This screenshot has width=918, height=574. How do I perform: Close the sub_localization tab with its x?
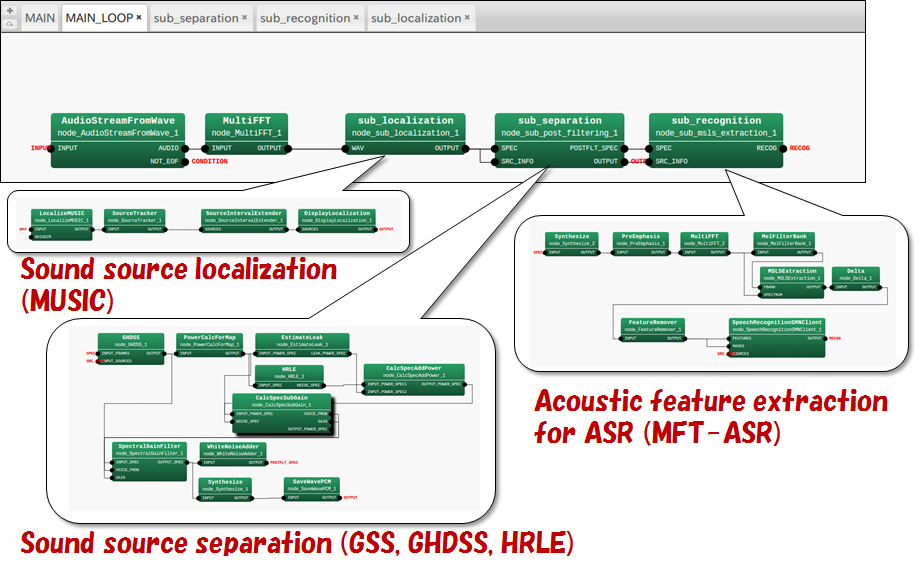coord(468,18)
